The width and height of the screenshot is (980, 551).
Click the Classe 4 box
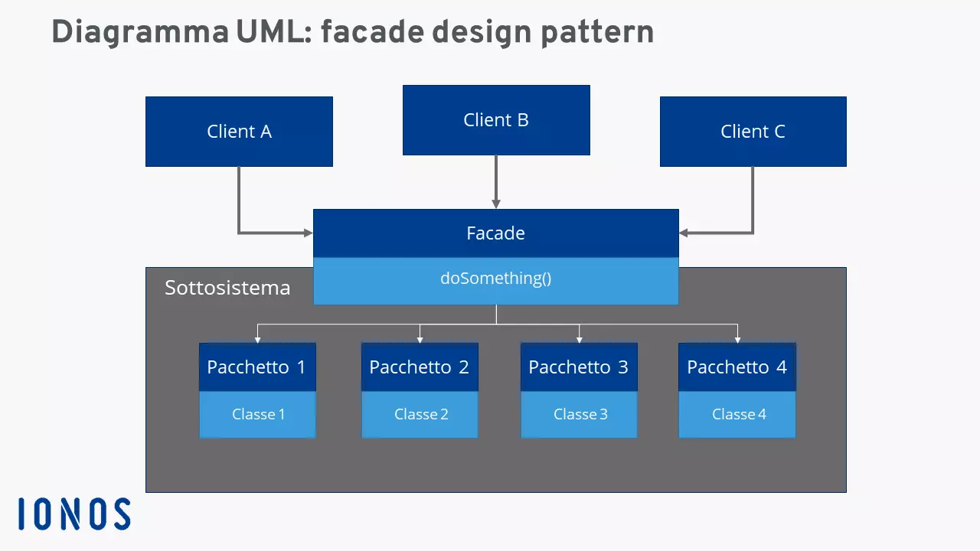click(737, 415)
